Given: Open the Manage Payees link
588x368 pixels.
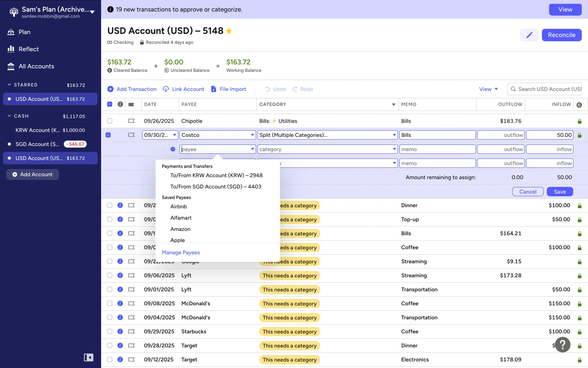Looking at the screenshot, I should 181,252.
